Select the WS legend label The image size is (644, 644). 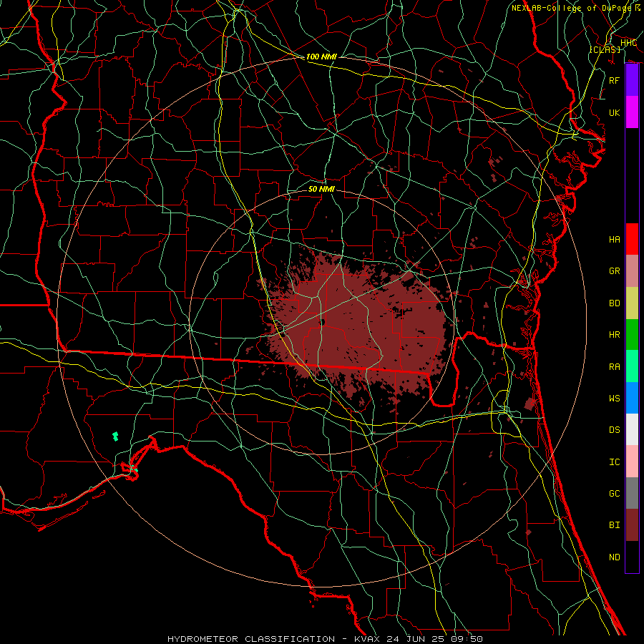pyautogui.click(x=615, y=399)
